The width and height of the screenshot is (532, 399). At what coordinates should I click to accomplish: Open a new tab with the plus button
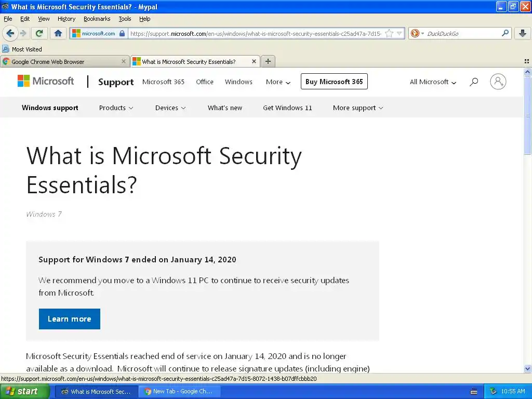268,61
